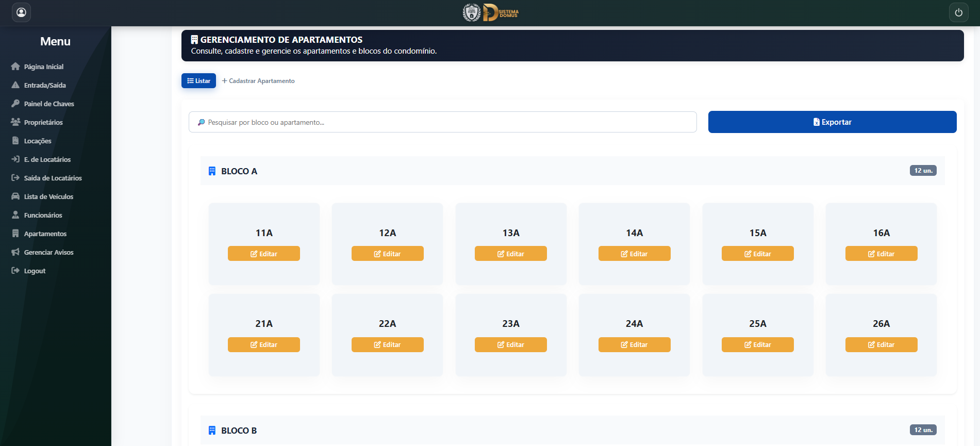
Task: Switch to the Listar tab
Action: [x=198, y=81]
